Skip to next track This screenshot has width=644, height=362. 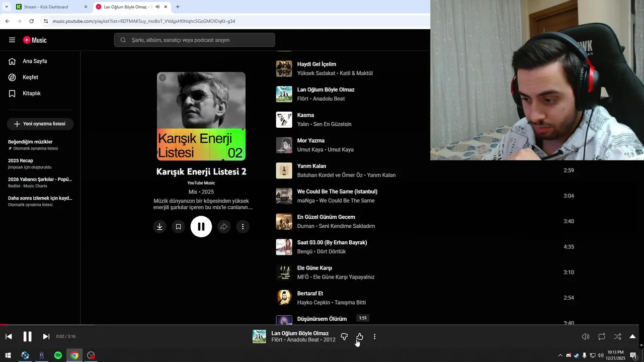pos(46,337)
